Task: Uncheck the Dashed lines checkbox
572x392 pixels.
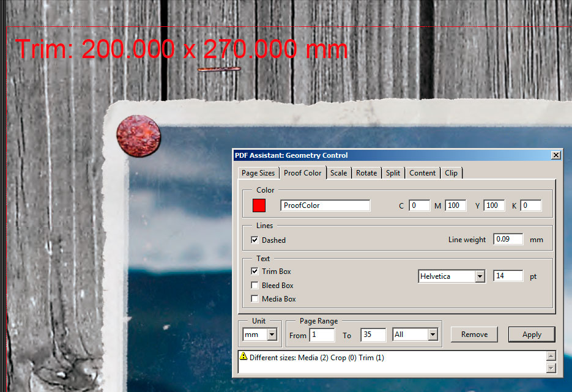Action: 254,240
